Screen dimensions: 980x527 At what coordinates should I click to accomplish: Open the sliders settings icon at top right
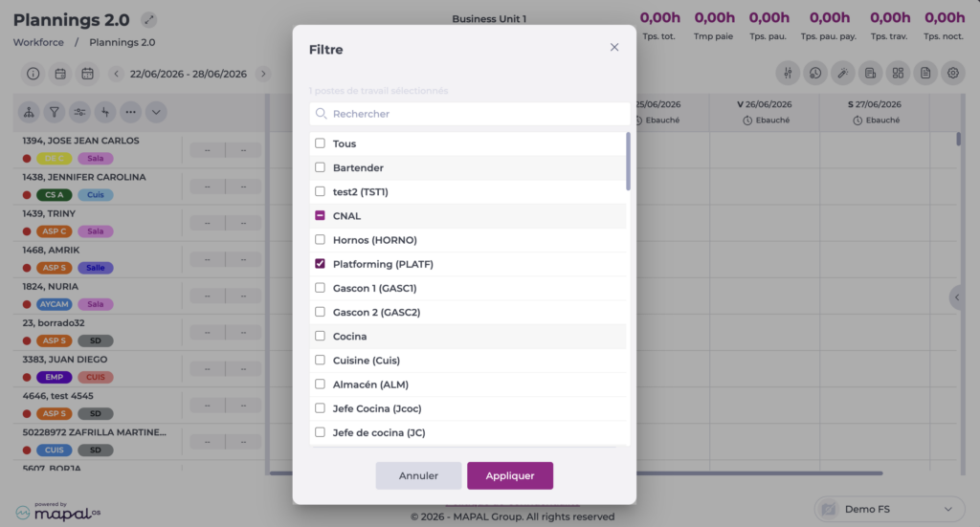pyautogui.click(x=788, y=73)
